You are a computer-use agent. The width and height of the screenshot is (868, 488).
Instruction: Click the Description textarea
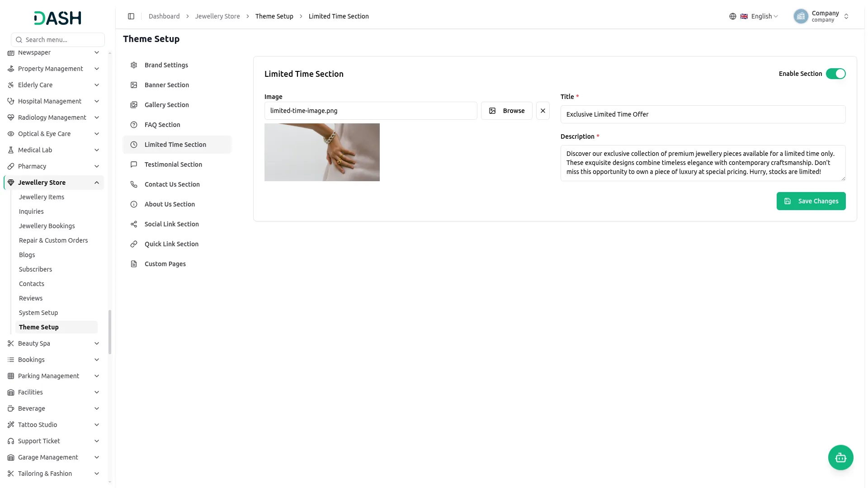[x=703, y=163]
